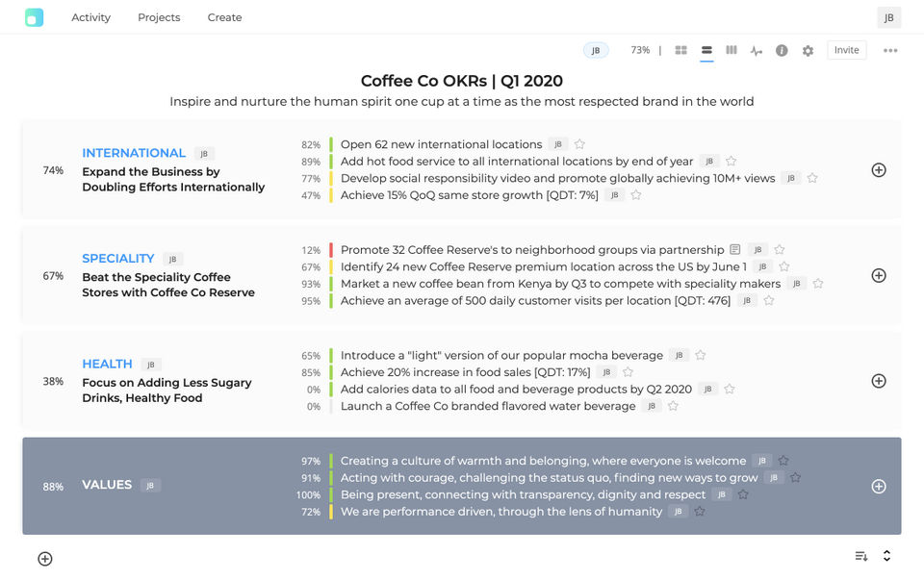The height and width of the screenshot is (580, 924).
Task: Toggle star on 'Launch a Coffee Co branded flavored water'
Action: (x=673, y=406)
